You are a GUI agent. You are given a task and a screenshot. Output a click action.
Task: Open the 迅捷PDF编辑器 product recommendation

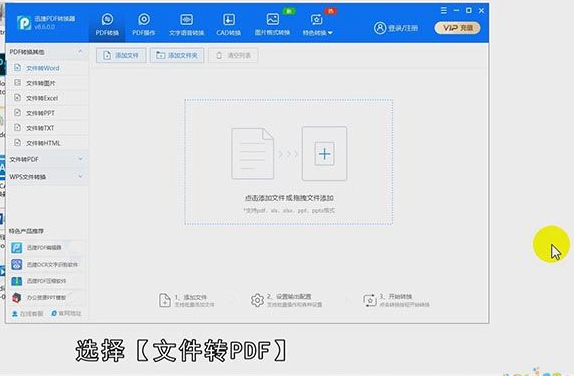(47, 248)
